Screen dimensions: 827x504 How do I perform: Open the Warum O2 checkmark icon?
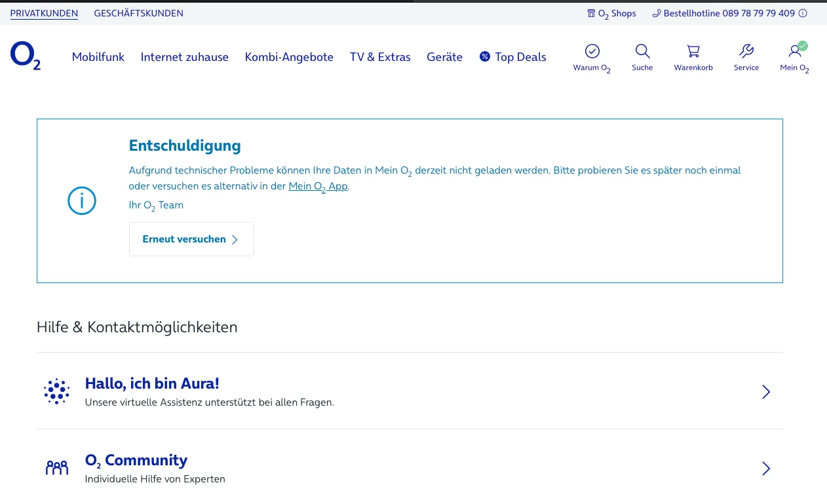coord(592,51)
